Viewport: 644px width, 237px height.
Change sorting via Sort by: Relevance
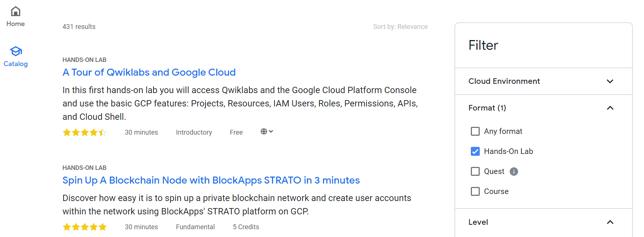pyautogui.click(x=400, y=27)
